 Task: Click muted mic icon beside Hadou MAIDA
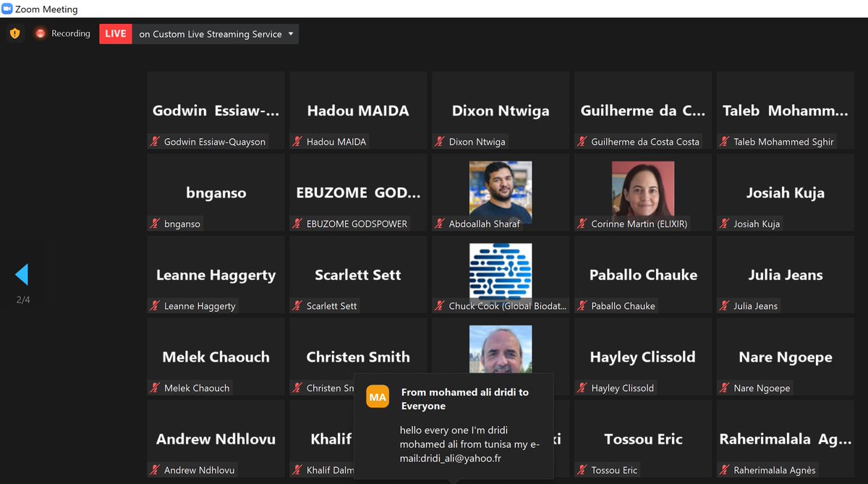pyautogui.click(x=297, y=142)
